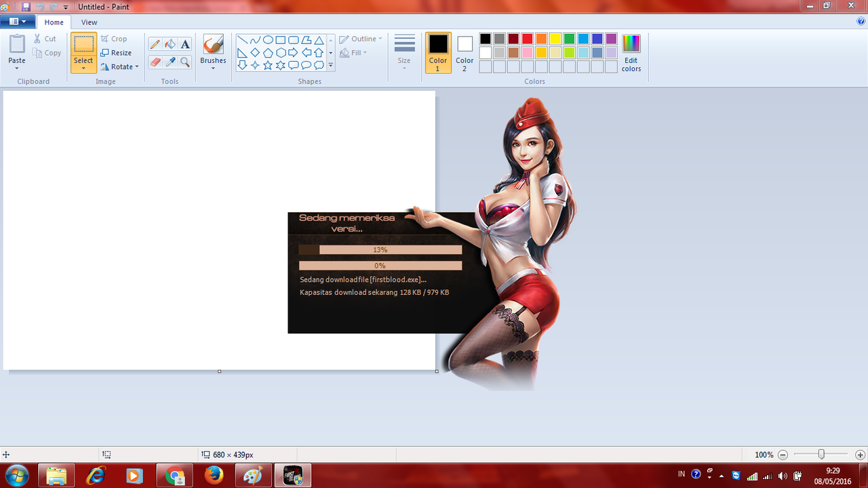Activate Color 2 background selector
The width and height of the screenshot is (868, 488).
click(x=465, y=52)
